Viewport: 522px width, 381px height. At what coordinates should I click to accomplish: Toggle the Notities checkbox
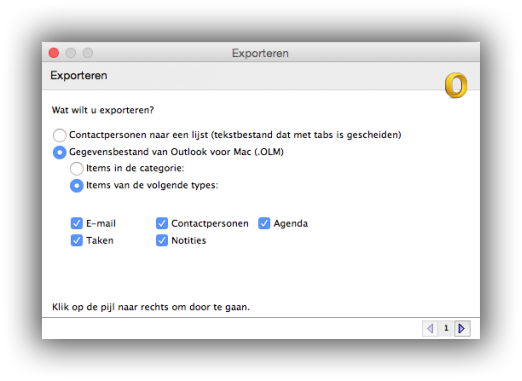tap(162, 240)
